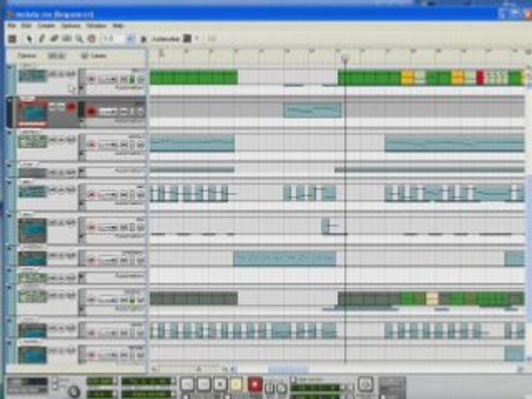532x399 pixels.
Task: Click the Lanes add button in track header
Action: [x=85, y=55]
